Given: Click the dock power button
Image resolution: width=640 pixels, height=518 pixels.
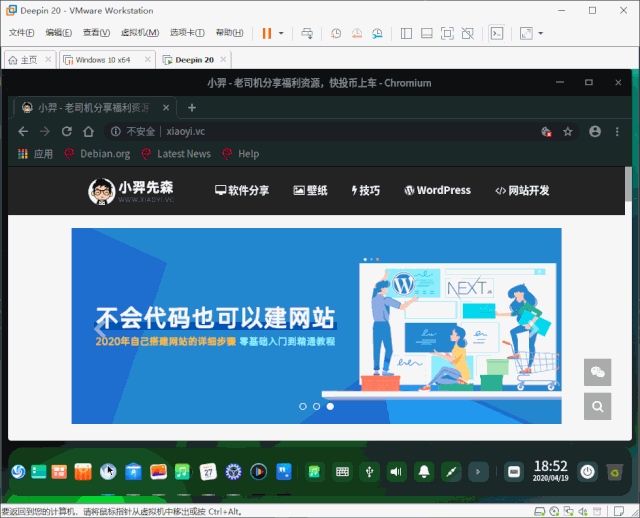Looking at the screenshot, I should point(587,472).
